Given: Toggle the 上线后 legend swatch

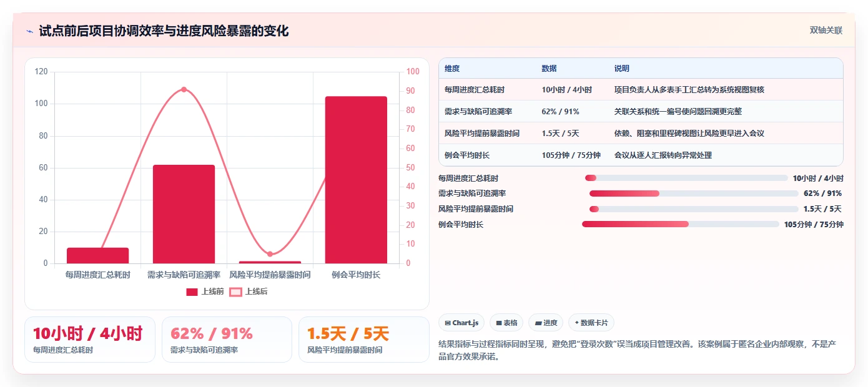Looking at the screenshot, I should coord(235,291).
